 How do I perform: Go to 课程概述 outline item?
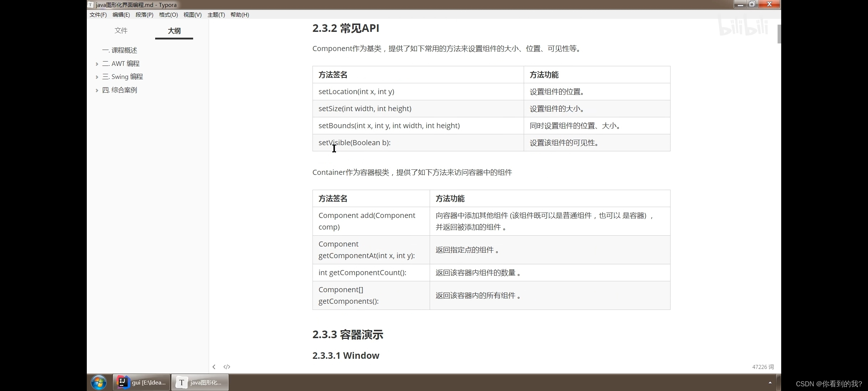tap(120, 50)
